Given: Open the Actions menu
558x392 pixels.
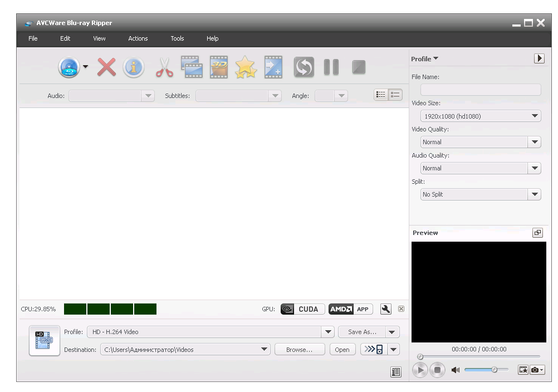Looking at the screenshot, I should 138,38.
